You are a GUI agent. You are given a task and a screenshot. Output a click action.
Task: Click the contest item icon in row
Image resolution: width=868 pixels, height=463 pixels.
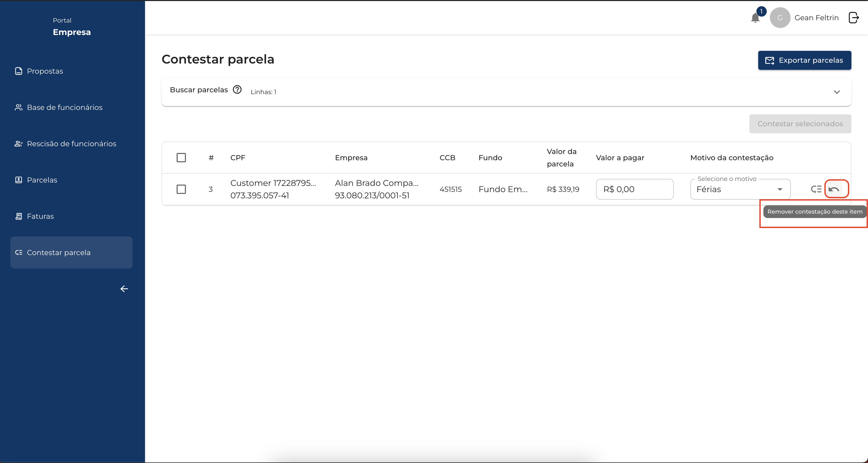click(x=816, y=189)
